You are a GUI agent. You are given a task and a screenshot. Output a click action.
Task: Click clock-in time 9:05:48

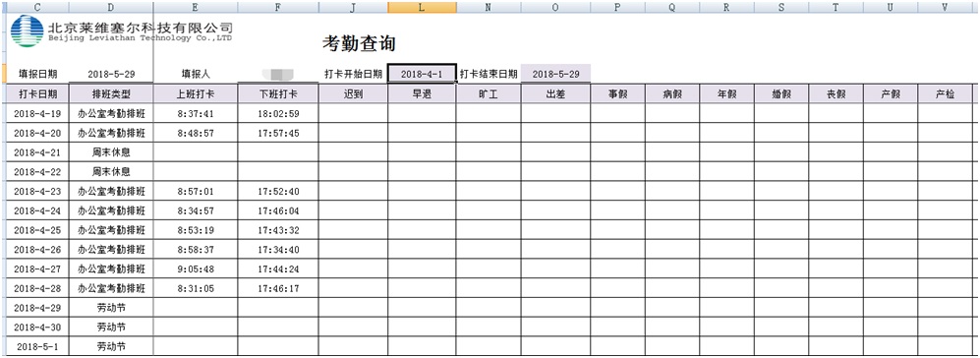pyautogui.click(x=196, y=269)
